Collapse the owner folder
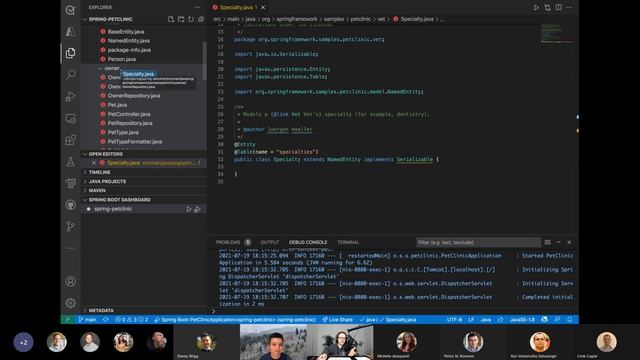The image size is (640, 360). pyautogui.click(x=109, y=68)
